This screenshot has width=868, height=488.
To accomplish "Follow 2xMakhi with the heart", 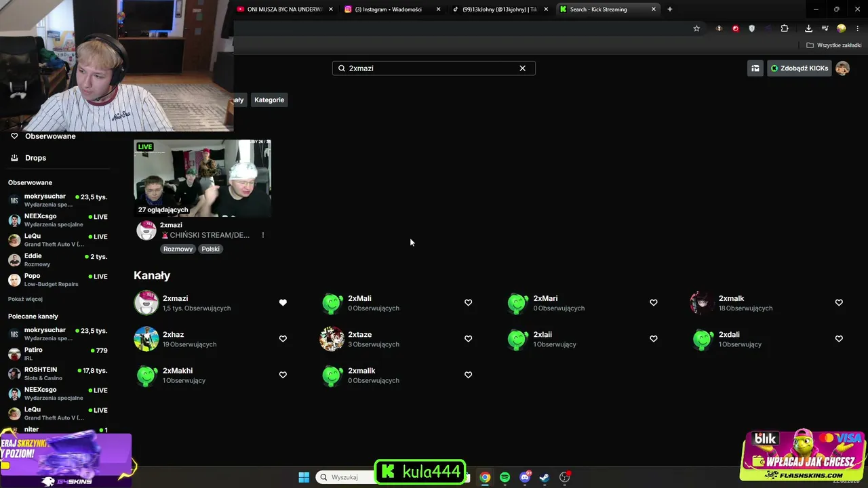I will [x=283, y=375].
